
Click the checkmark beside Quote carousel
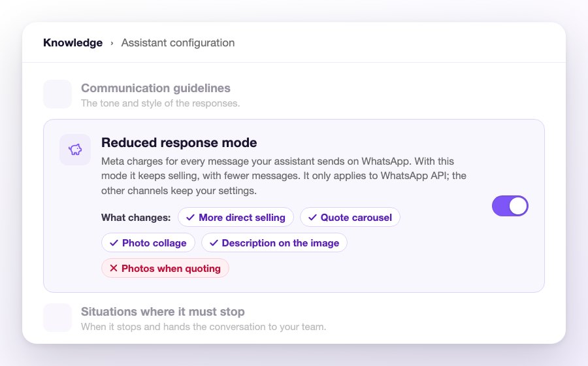pos(312,218)
